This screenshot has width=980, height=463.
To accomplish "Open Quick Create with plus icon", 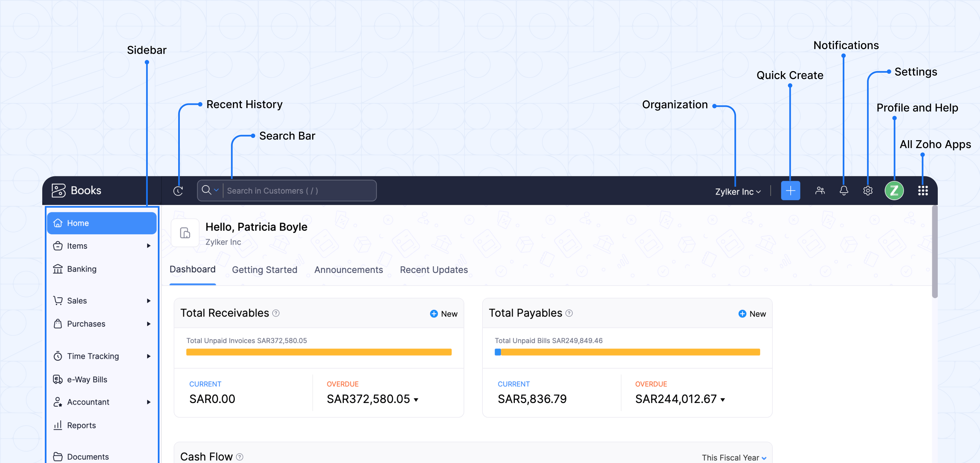I will (x=791, y=191).
